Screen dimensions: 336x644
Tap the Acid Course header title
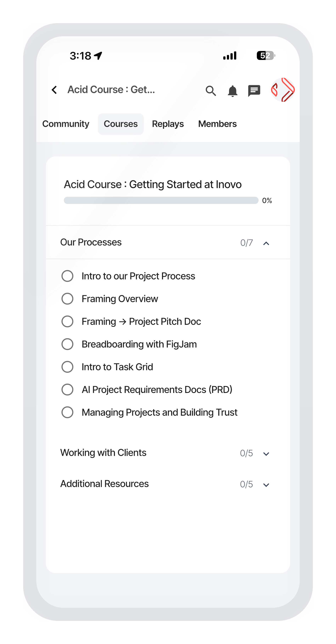pos(111,90)
